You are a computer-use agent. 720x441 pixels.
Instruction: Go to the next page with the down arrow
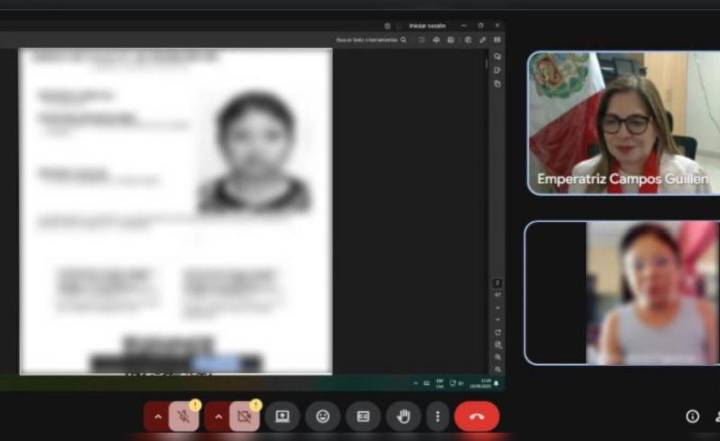point(497,320)
